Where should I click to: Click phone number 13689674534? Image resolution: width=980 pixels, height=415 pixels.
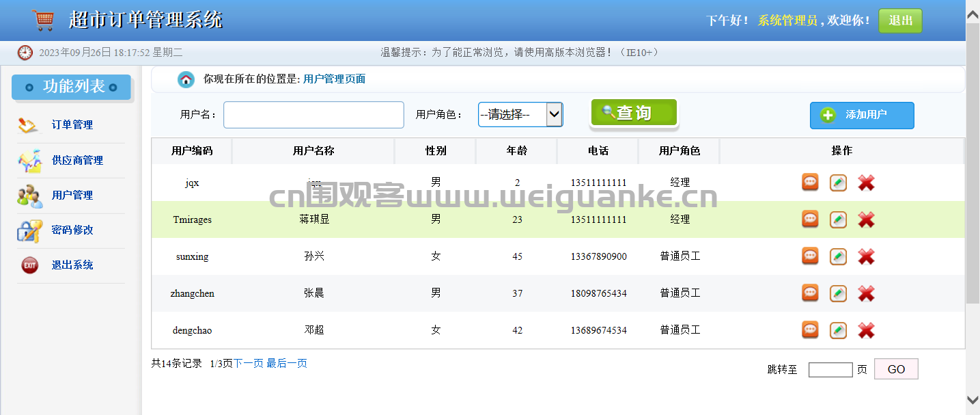coord(599,331)
